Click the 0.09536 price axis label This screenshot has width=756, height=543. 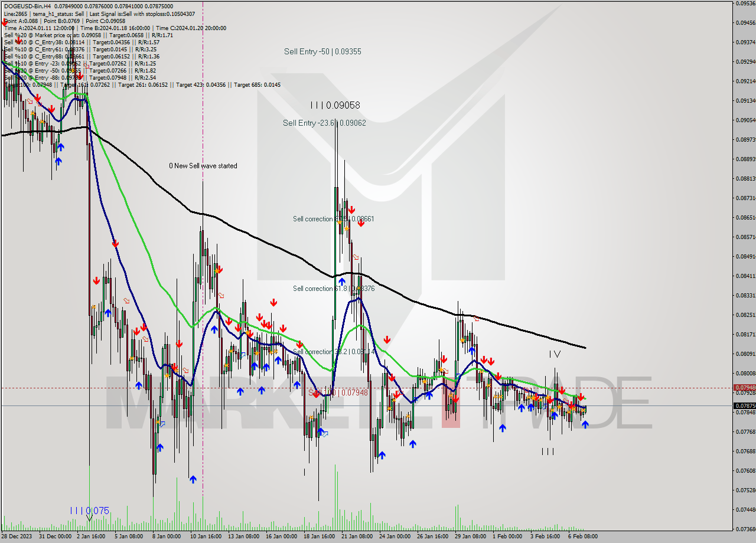745,4
